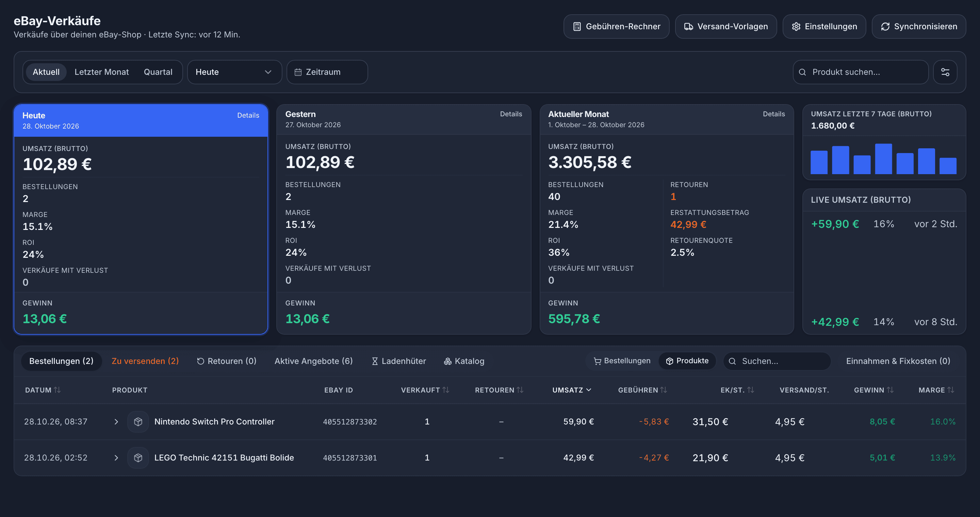Open the filter sliders icon button
The width and height of the screenshot is (980, 517).
point(945,72)
